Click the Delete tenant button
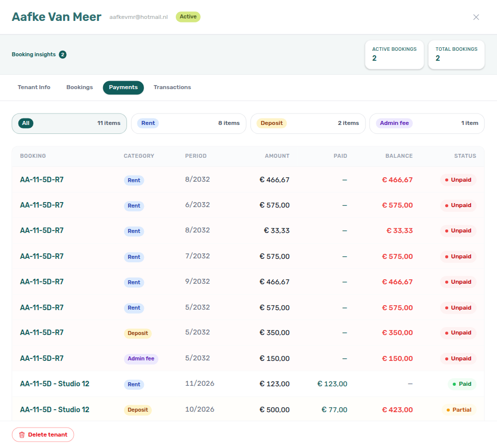This screenshot has width=497, height=448. click(43, 435)
